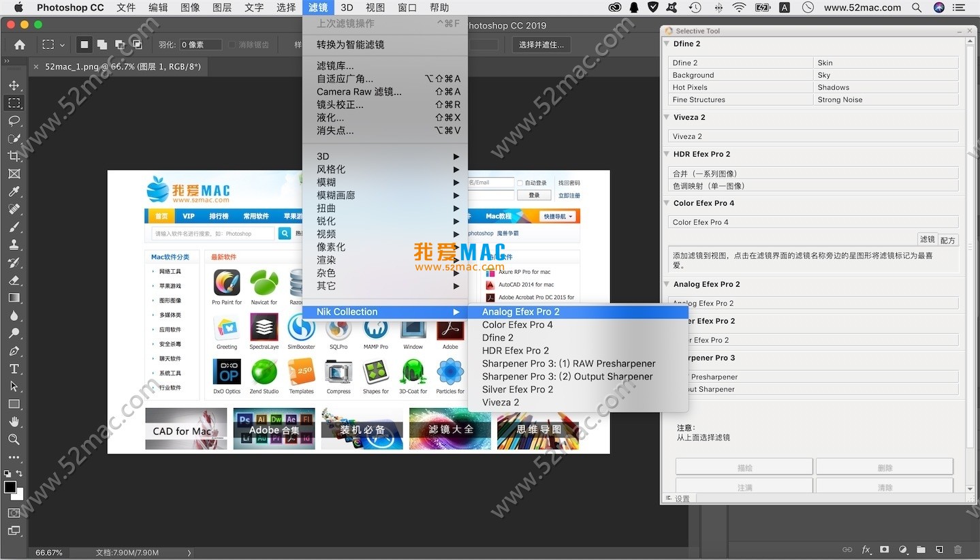Switch to the 配方 tab
Image resolution: width=980 pixels, height=560 pixels.
(948, 240)
